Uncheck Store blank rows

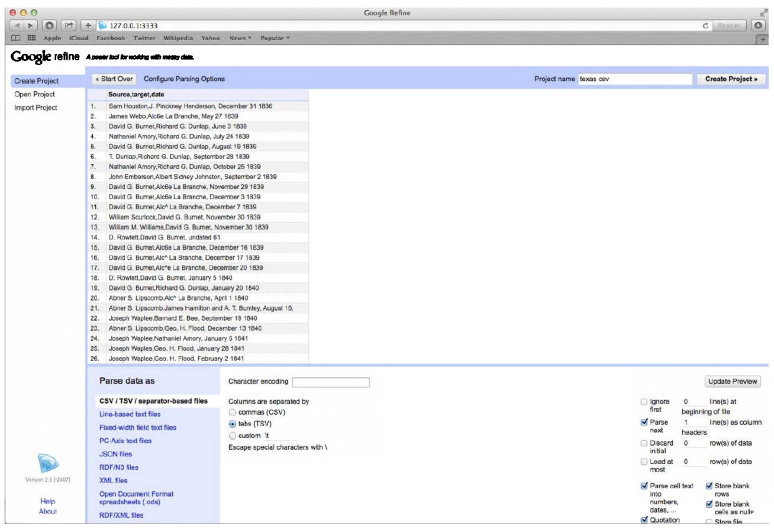pos(710,486)
